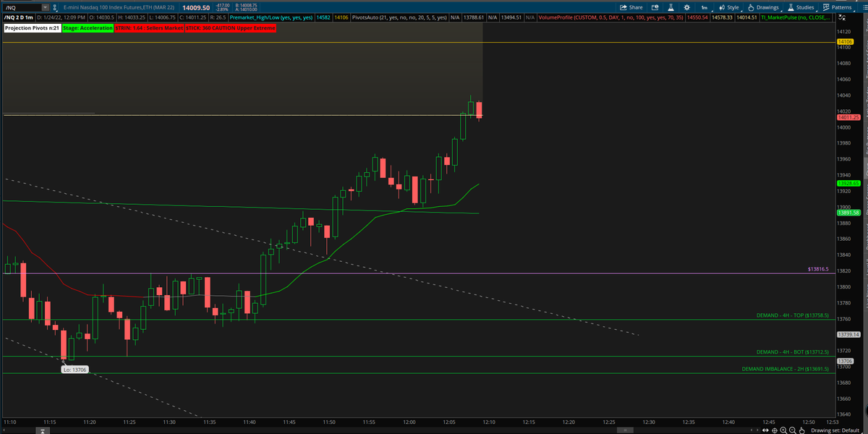Click the 13494.51 pivot value
868x434 pixels.
[513, 17]
